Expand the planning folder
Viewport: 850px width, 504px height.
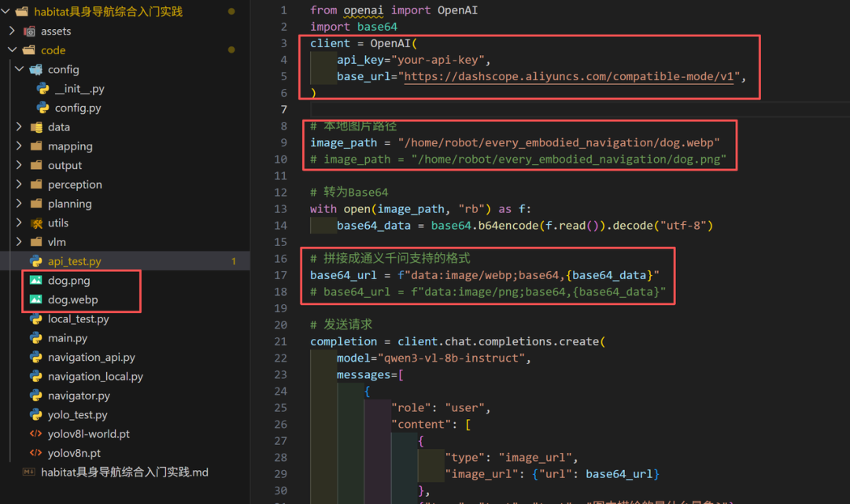[x=20, y=204]
